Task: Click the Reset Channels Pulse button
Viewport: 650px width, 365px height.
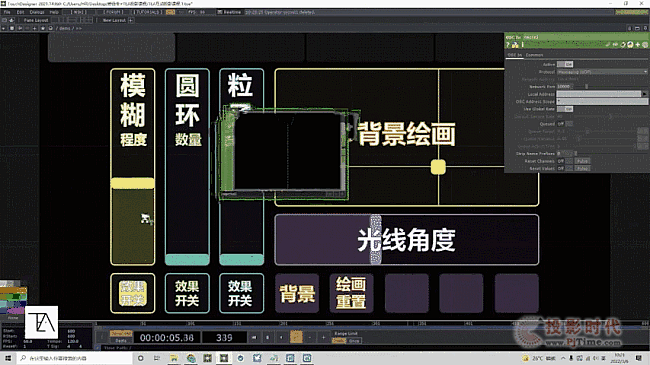Action: pyautogui.click(x=582, y=161)
